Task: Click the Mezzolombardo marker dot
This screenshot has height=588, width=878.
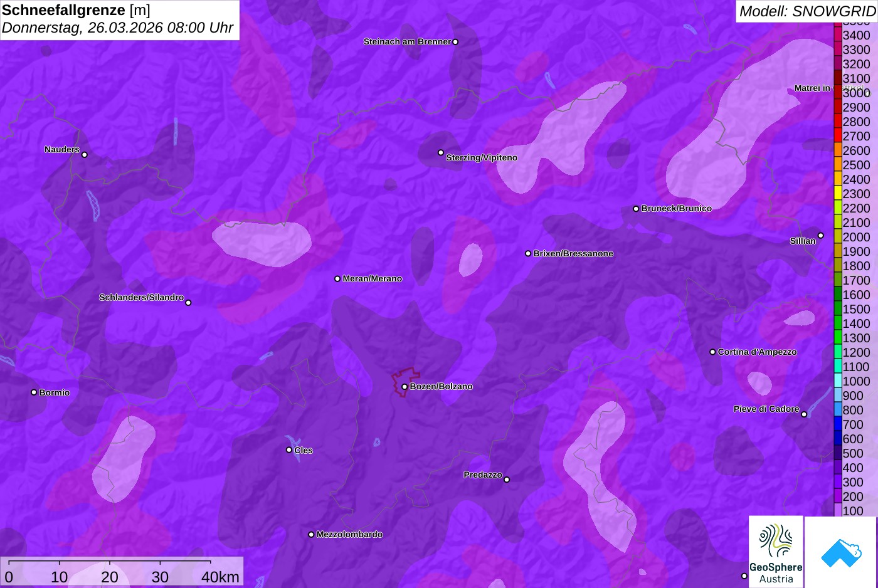Action: 311,535
